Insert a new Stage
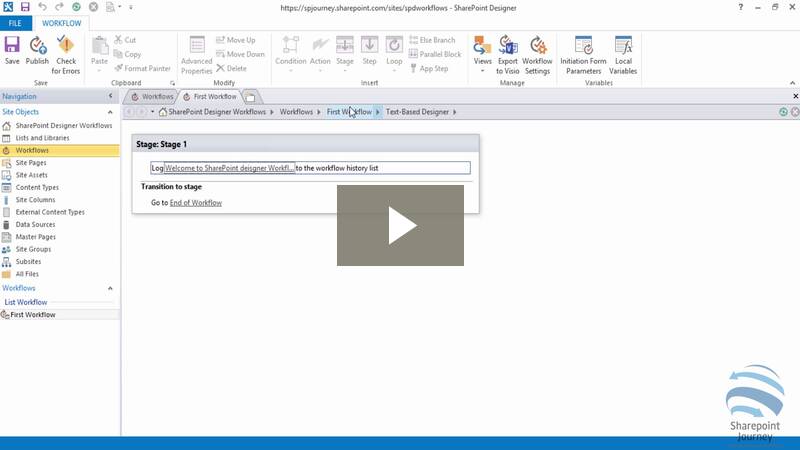The width and height of the screenshot is (800, 450). pos(345,51)
